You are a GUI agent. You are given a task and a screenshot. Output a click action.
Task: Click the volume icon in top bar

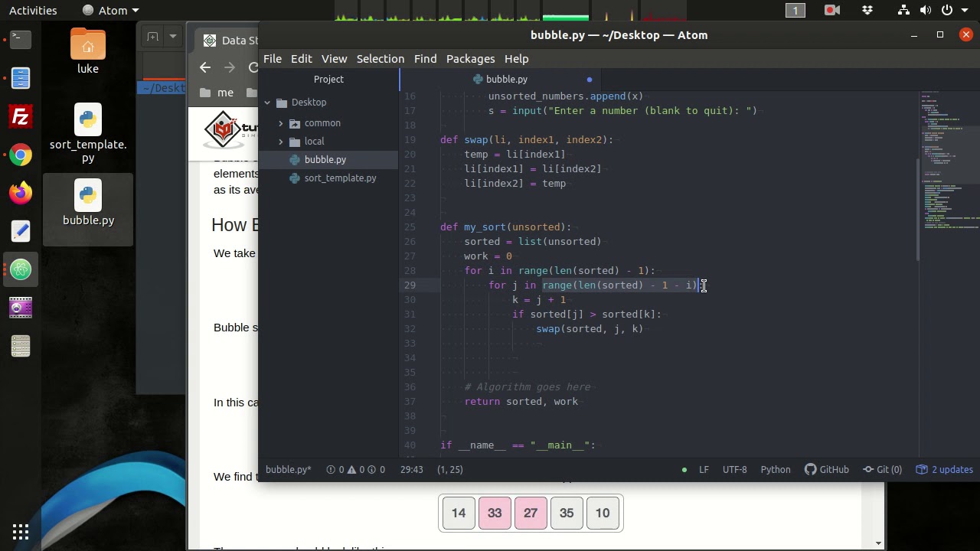[x=926, y=10]
